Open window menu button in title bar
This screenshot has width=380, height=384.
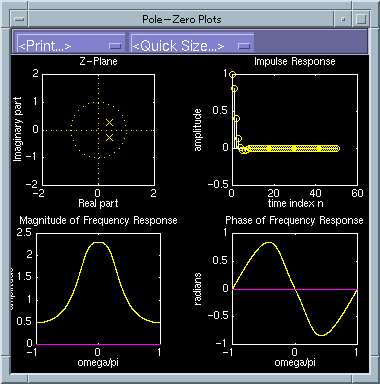click(19, 19)
